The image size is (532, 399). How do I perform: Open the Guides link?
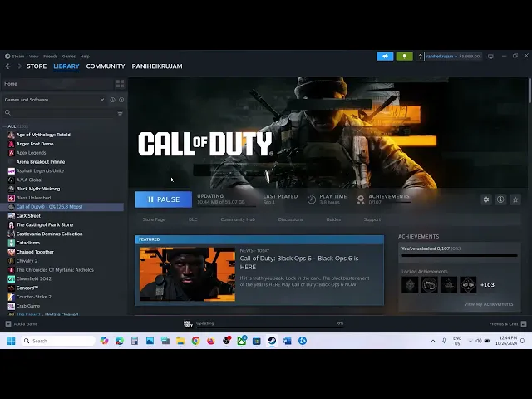(333, 219)
